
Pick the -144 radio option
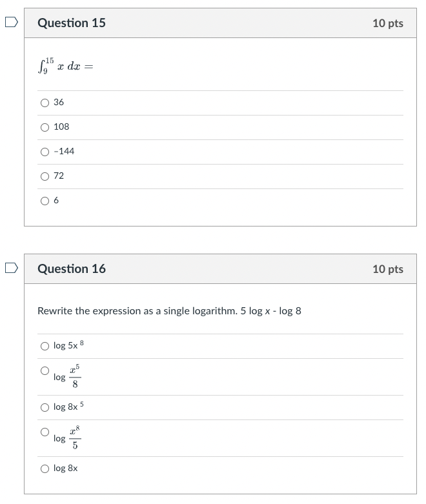[x=45, y=152]
